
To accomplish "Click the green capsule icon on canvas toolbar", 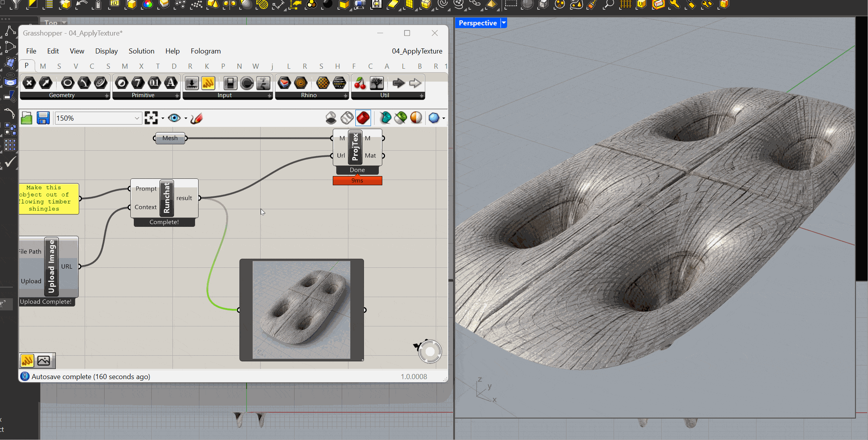I will (400, 118).
